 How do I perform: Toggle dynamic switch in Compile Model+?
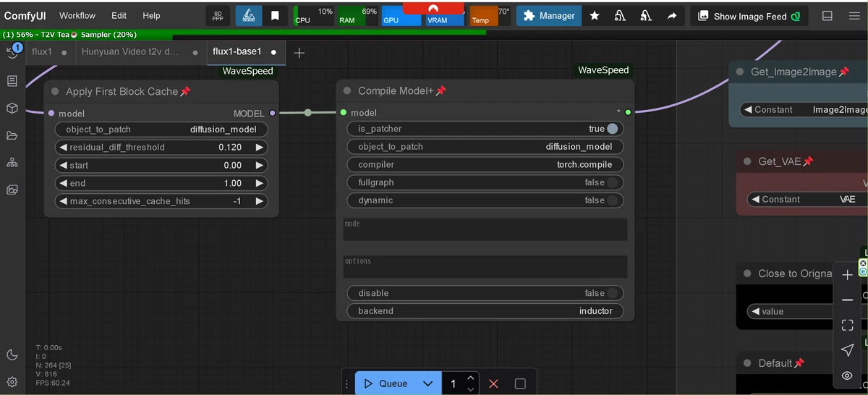(613, 200)
